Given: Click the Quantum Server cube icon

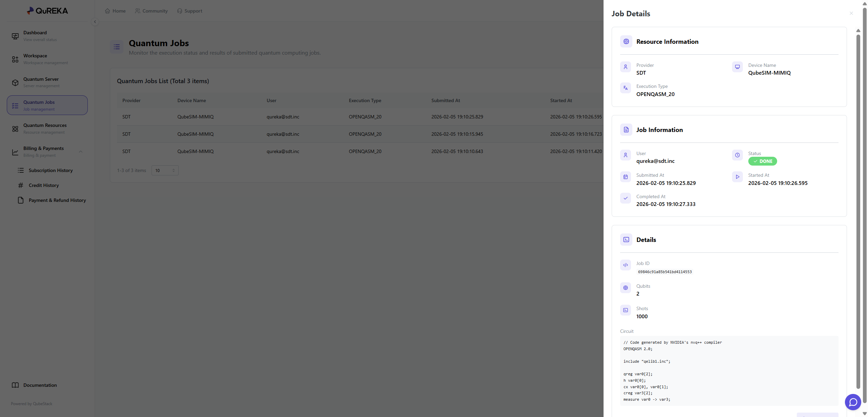Looking at the screenshot, I should point(15,82).
